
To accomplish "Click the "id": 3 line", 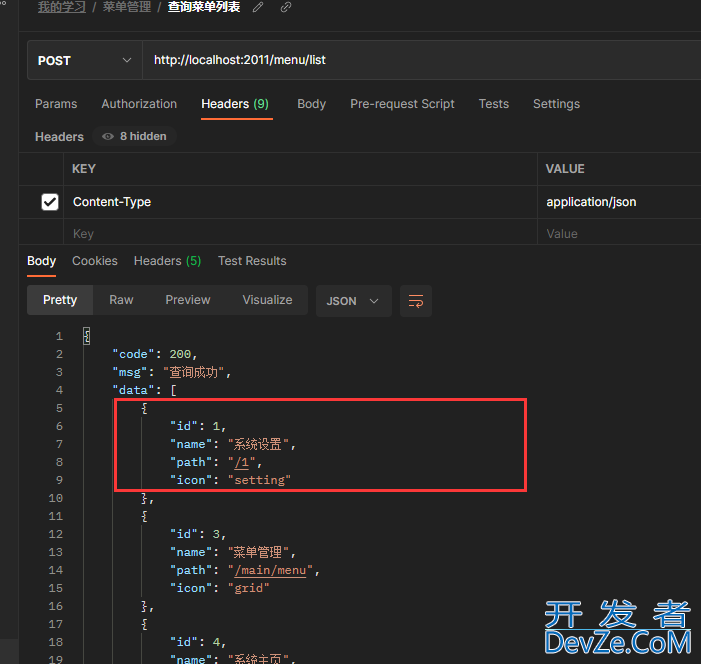I will coord(198,534).
